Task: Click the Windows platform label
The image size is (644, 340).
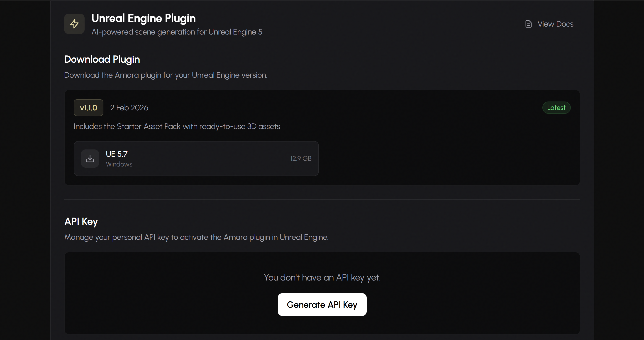Action: pos(119,164)
